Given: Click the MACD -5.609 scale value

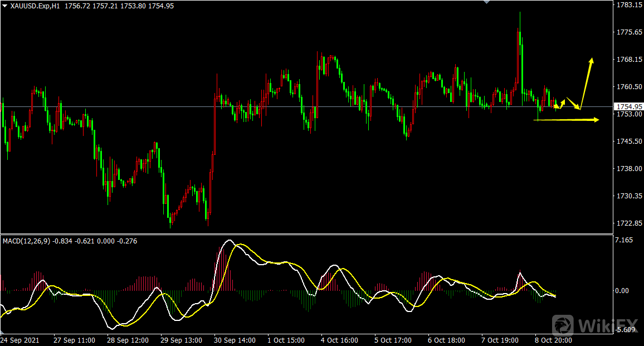Looking at the screenshot, I should coord(625,329).
